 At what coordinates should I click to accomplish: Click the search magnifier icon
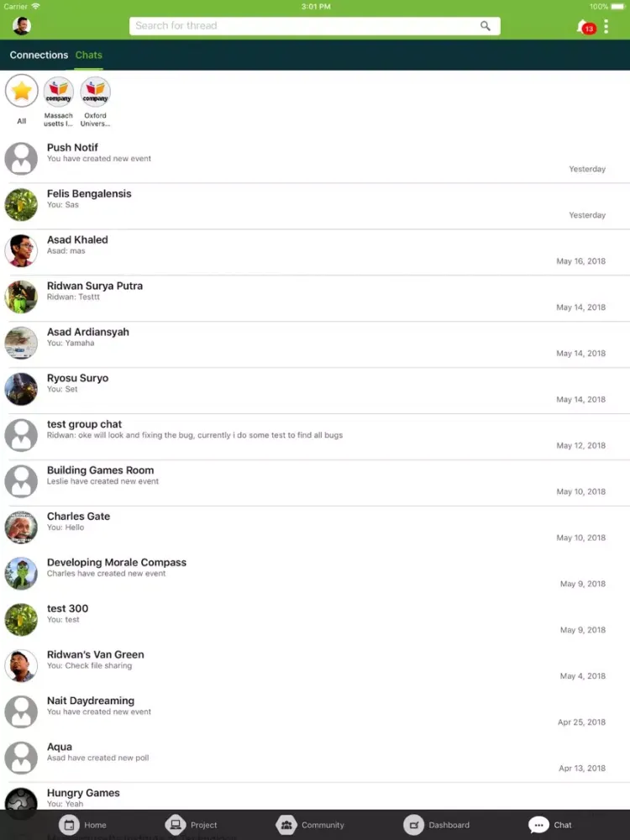tap(486, 26)
